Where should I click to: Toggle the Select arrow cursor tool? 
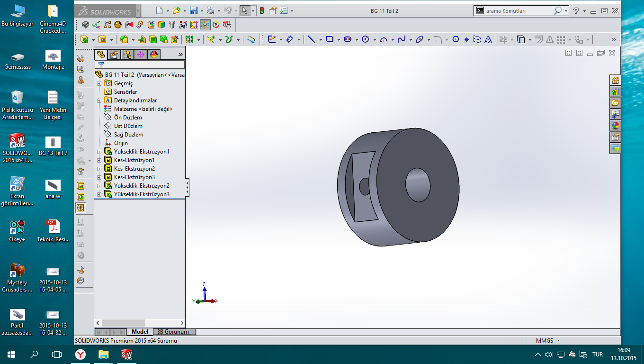[x=245, y=10]
